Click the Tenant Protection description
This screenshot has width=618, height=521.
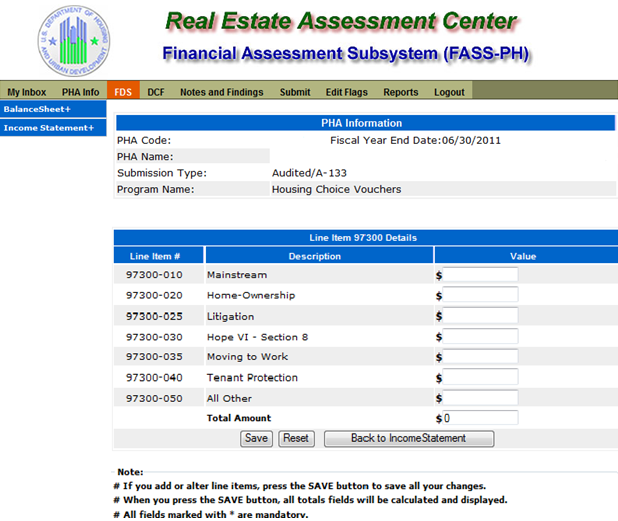[252, 378]
